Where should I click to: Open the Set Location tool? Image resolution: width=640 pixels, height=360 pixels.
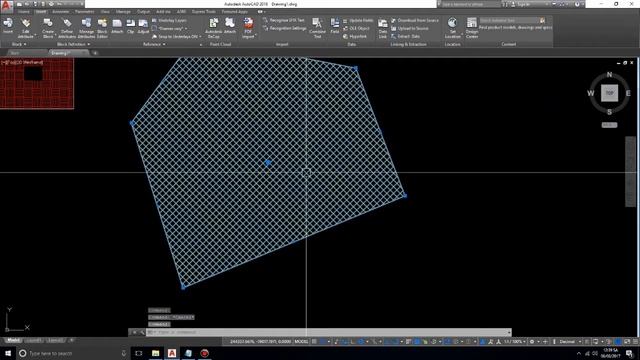pyautogui.click(x=452, y=28)
